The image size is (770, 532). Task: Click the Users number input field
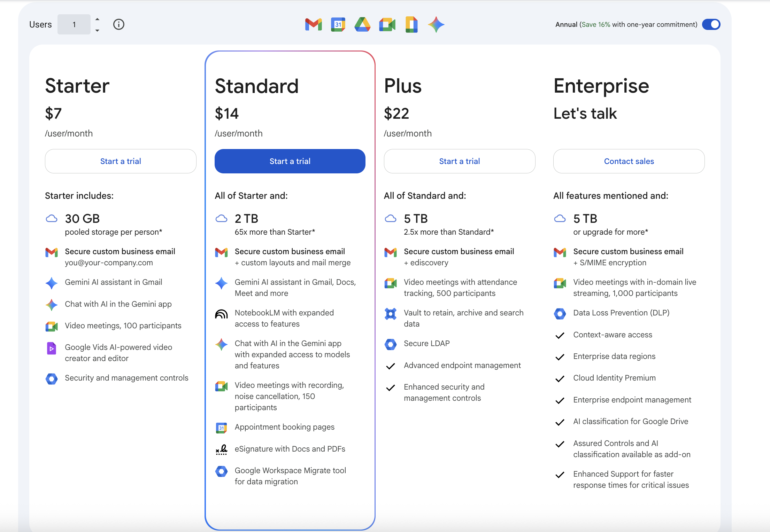tap(74, 24)
